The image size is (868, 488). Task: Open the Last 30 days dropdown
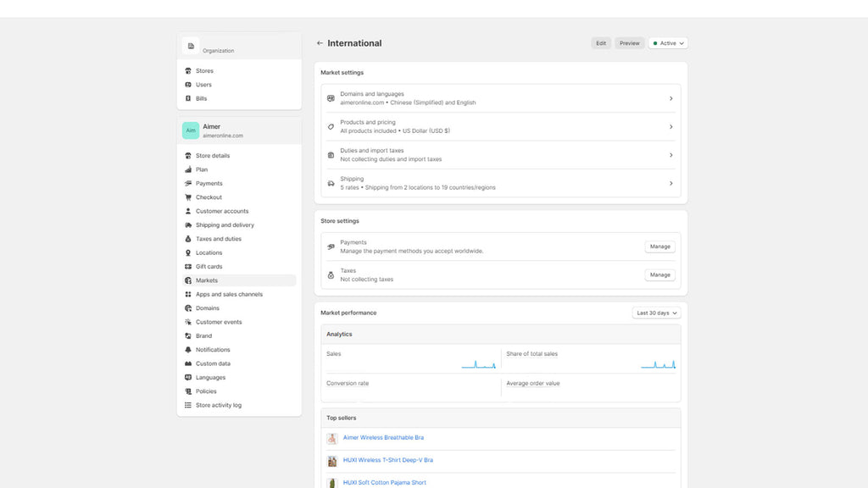point(656,313)
